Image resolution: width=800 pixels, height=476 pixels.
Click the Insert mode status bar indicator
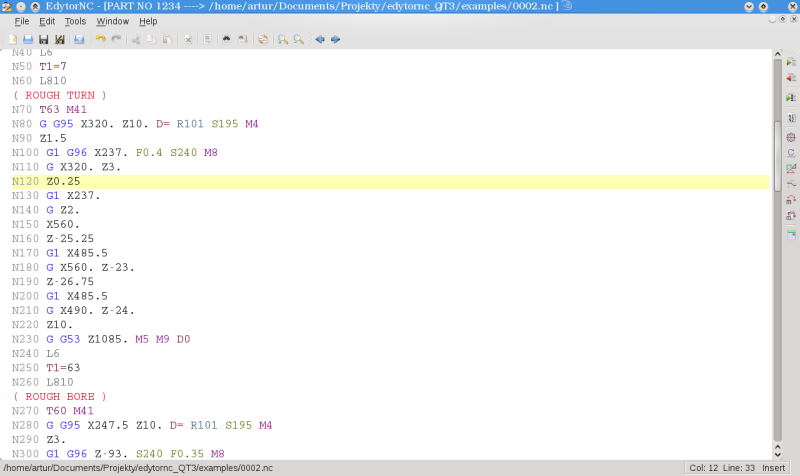click(773, 468)
